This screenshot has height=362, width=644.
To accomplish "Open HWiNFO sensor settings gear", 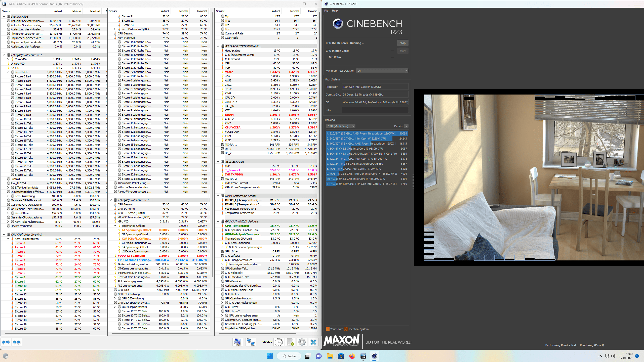I will (x=302, y=342).
